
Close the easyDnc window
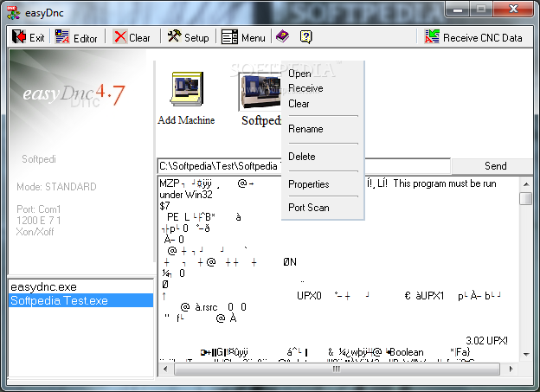(513, 9)
